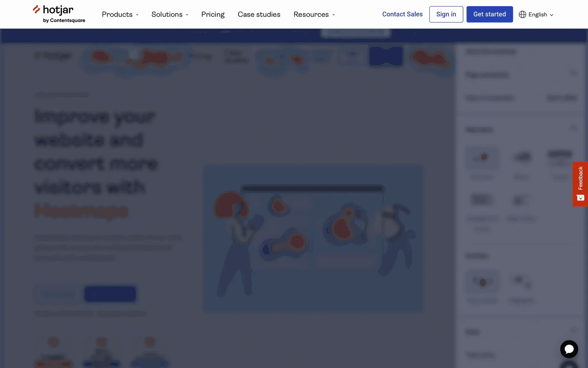Screen dimensions: 588x368
Task: Click the 'by Contentsquare' text
Action: [x=64, y=21]
